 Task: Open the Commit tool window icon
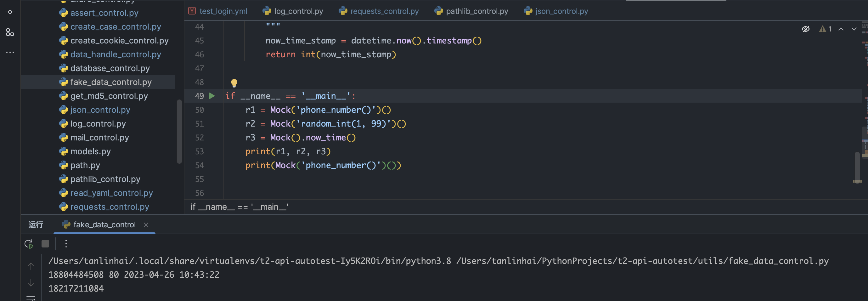[x=10, y=12]
